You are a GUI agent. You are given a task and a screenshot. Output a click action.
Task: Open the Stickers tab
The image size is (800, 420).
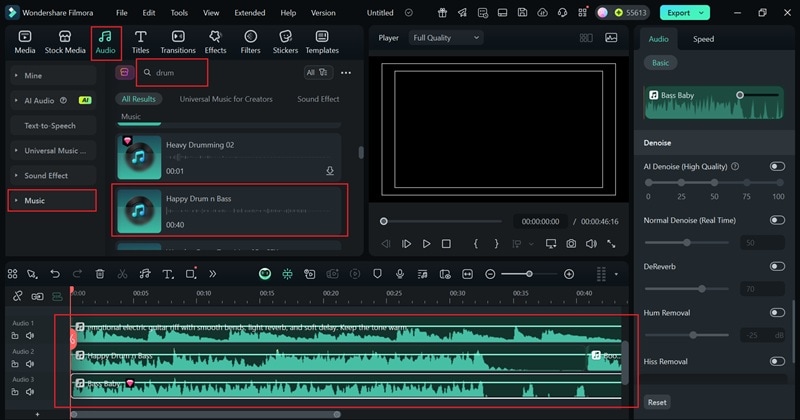[285, 42]
